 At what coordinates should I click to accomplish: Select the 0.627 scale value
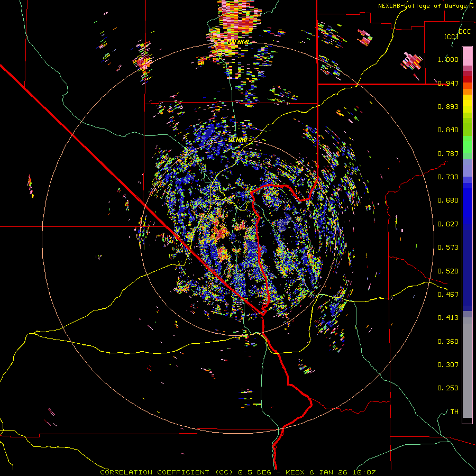click(448, 224)
